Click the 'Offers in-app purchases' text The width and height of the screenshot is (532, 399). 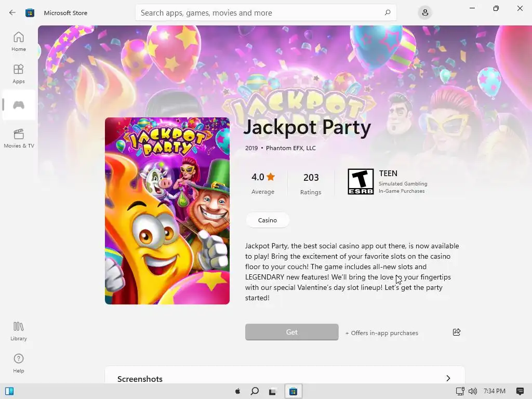382,333
